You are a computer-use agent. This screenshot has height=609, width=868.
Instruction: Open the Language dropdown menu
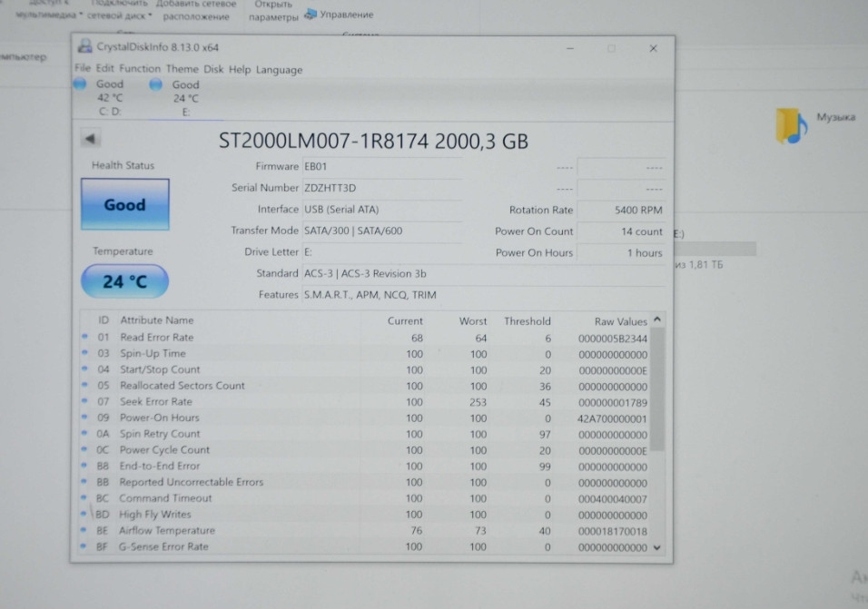coord(279,69)
